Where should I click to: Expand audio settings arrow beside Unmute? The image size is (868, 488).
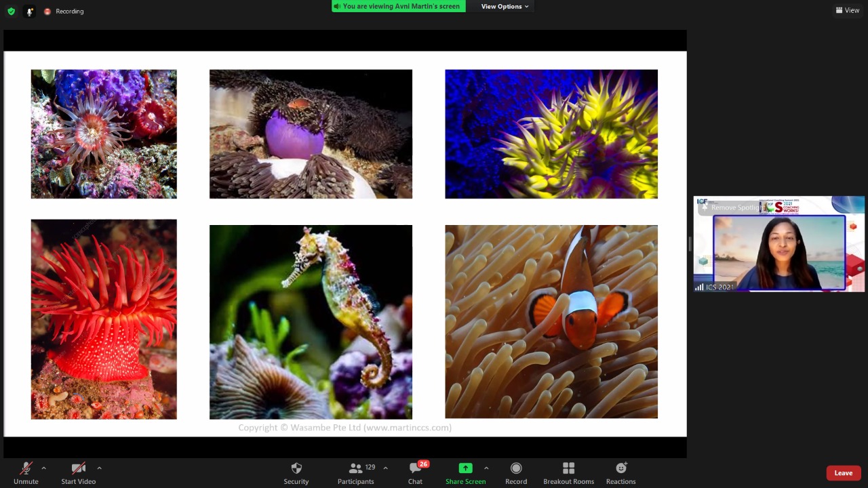[43, 468]
